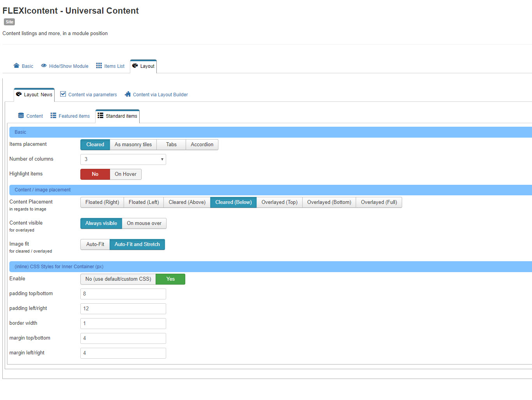
Task: Click the margin top/bottom input field
Action: [x=123, y=338]
